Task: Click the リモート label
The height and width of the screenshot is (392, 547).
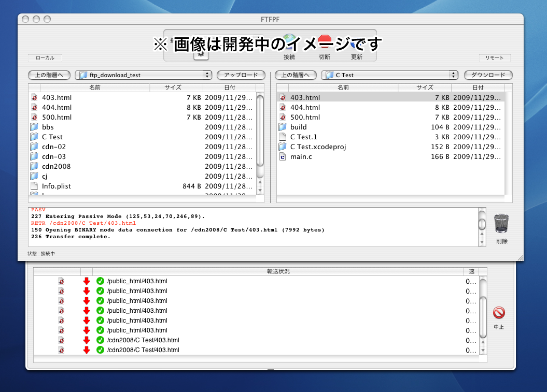Action: pos(495,58)
